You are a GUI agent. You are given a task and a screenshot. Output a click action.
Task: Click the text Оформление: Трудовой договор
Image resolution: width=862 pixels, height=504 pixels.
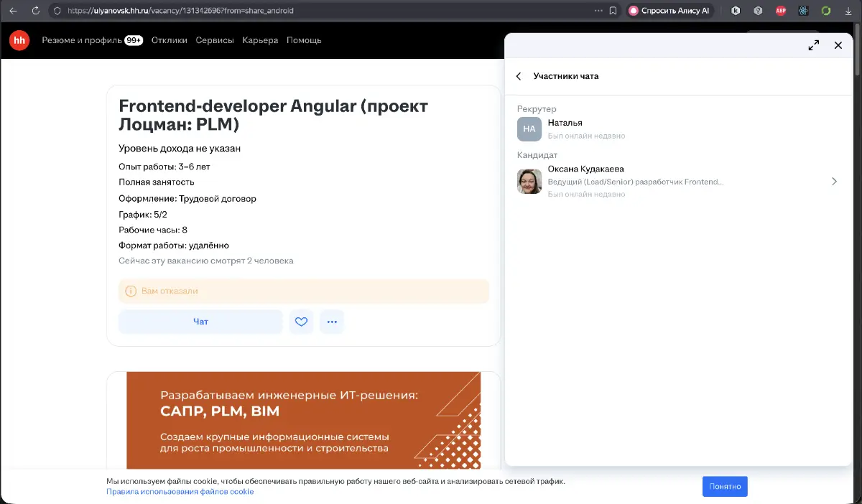[x=187, y=198]
